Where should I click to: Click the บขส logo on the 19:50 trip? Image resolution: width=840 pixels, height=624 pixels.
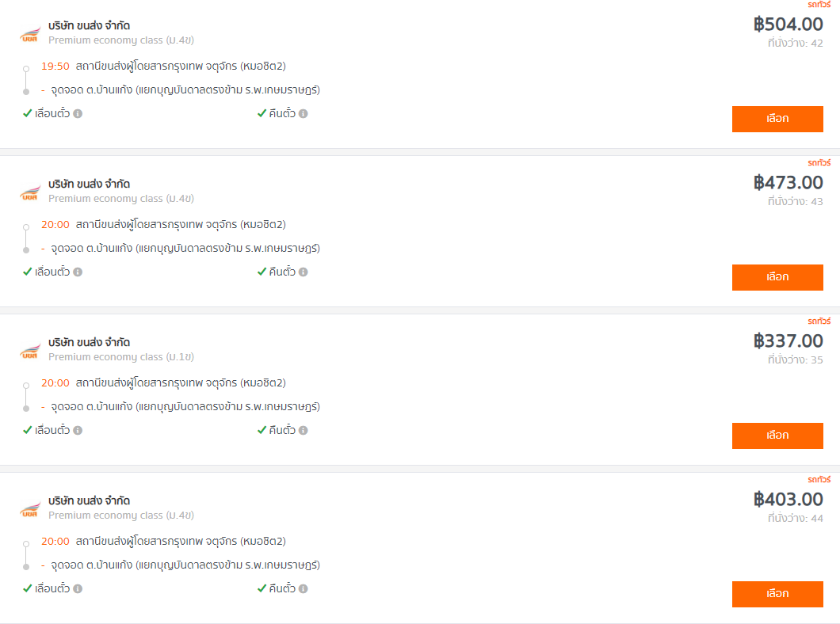click(30, 35)
